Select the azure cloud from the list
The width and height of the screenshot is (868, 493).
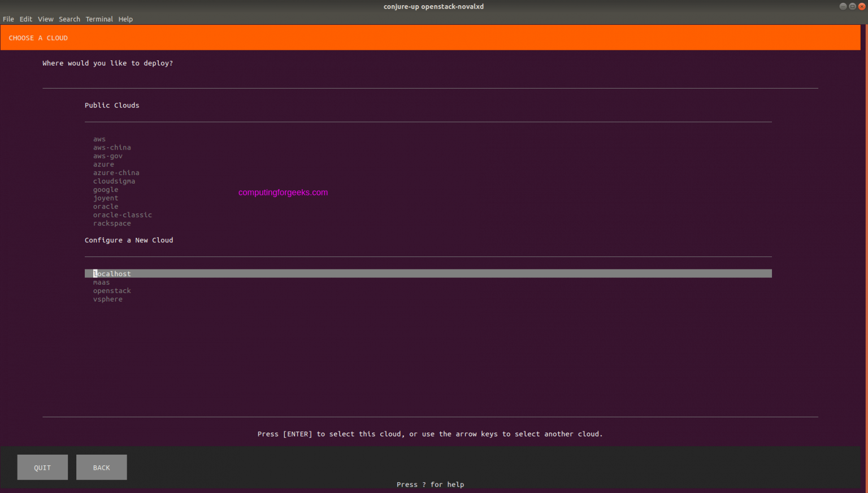point(104,164)
